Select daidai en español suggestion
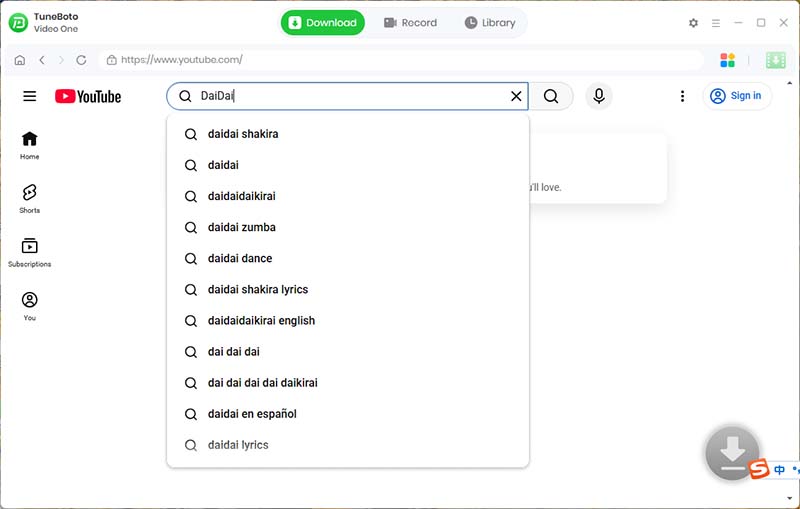800x509 pixels. pyautogui.click(x=348, y=414)
